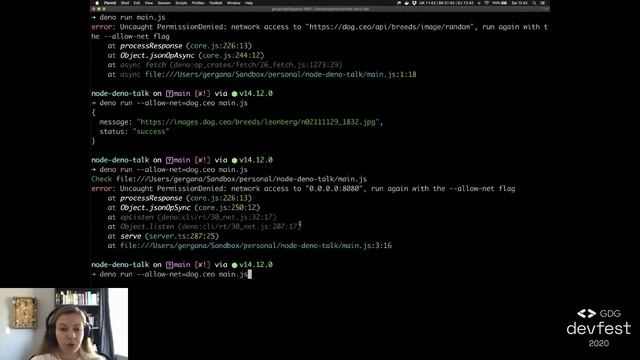
Task: Open the Window menu
Action: [233, 3]
